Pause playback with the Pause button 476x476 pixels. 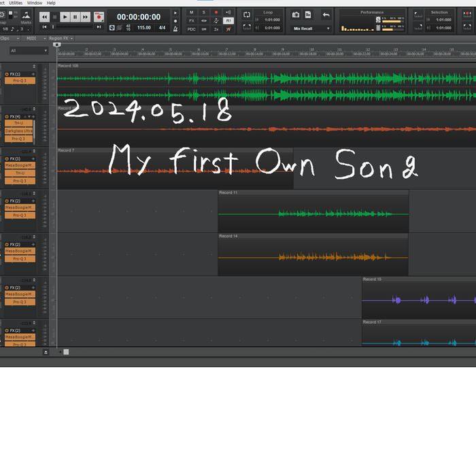click(75, 17)
